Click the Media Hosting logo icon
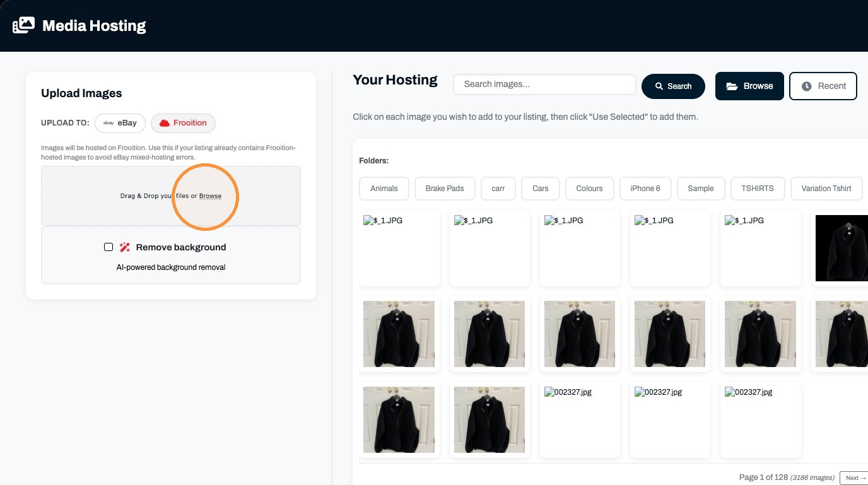Image resolution: width=868 pixels, height=485 pixels. [23, 25]
